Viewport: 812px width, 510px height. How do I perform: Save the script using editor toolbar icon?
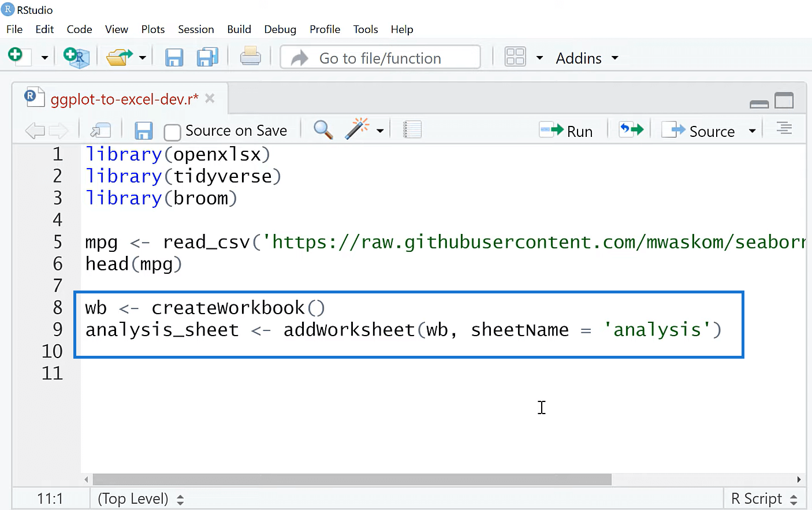point(143,131)
